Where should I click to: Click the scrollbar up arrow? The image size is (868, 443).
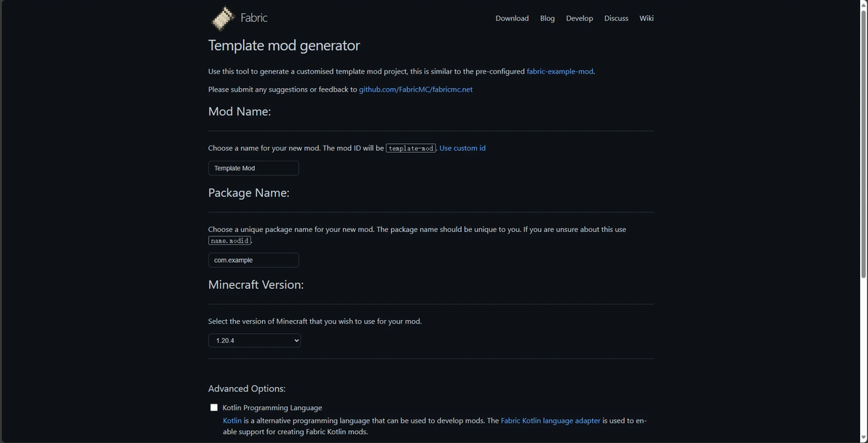click(x=864, y=4)
